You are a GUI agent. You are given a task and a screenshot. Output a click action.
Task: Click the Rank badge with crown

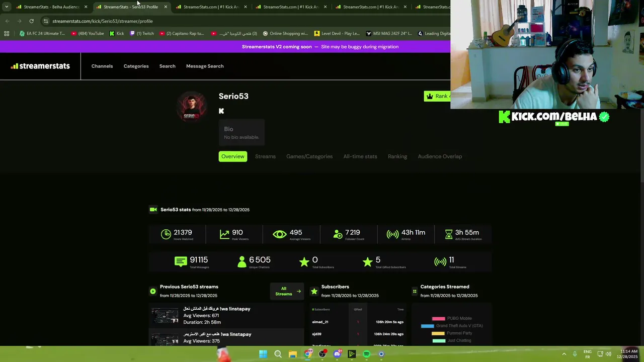pyautogui.click(x=438, y=96)
